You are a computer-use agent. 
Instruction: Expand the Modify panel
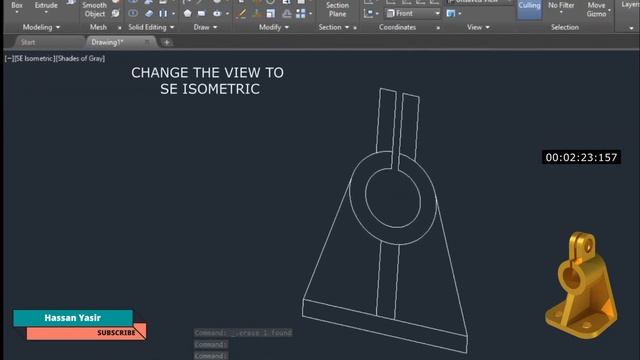pos(273,27)
